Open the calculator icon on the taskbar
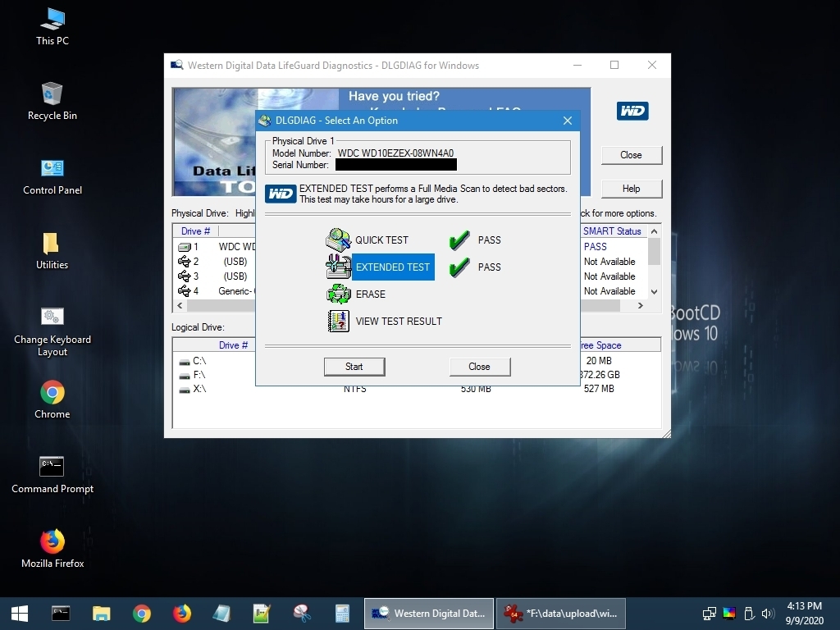 pyautogui.click(x=342, y=614)
